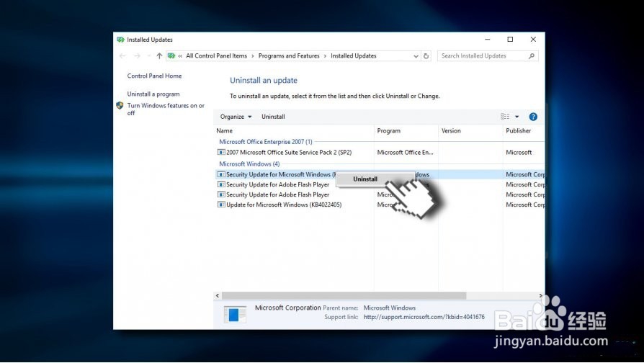Click the horizontal scrollbar thumb
644x363 pixels.
pyautogui.click(x=344, y=295)
